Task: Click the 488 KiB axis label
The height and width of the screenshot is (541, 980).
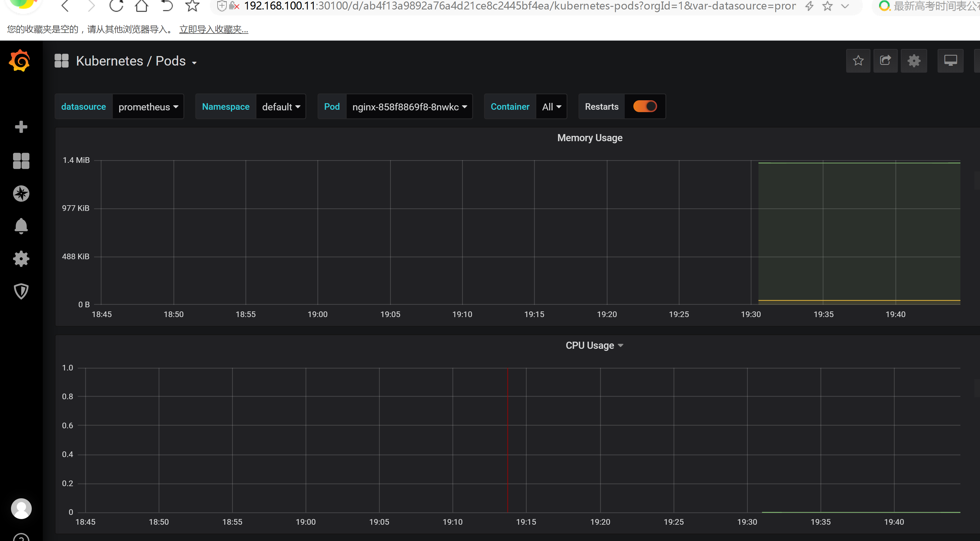Action: (76, 256)
